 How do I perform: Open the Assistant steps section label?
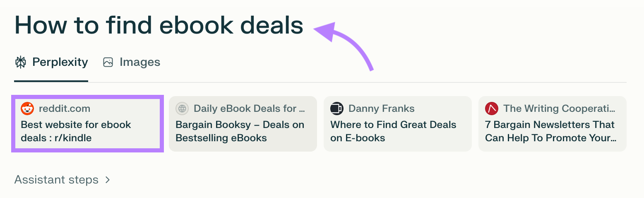coord(56,180)
